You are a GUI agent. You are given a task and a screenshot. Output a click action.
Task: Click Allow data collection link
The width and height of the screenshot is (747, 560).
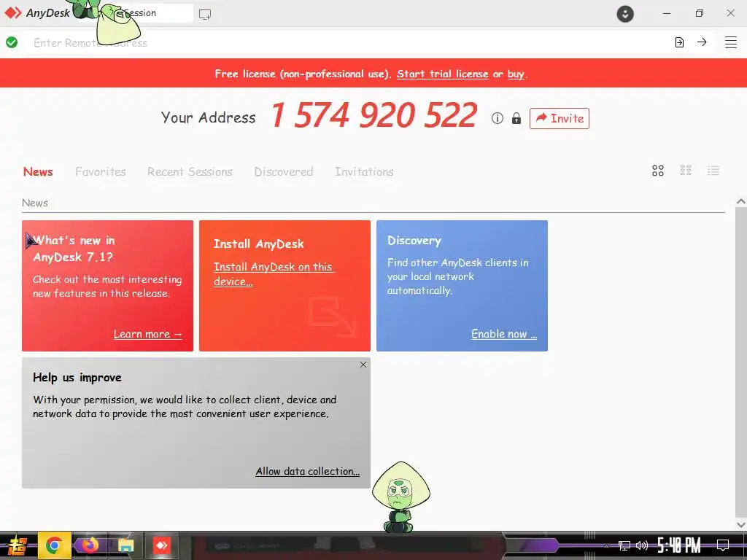pyautogui.click(x=307, y=471)
